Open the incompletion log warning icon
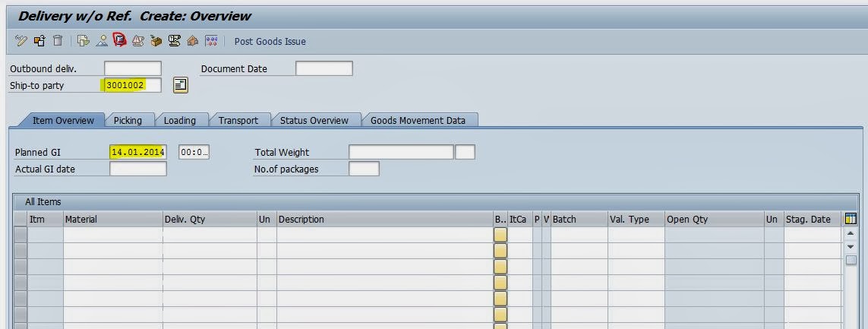The width and height of the screenshot is (868, 329). tap(138, 40)
